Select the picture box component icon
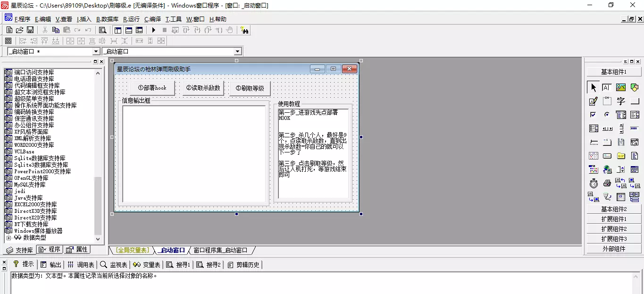This screenshot has height=294, width=644. pos(621,87)
